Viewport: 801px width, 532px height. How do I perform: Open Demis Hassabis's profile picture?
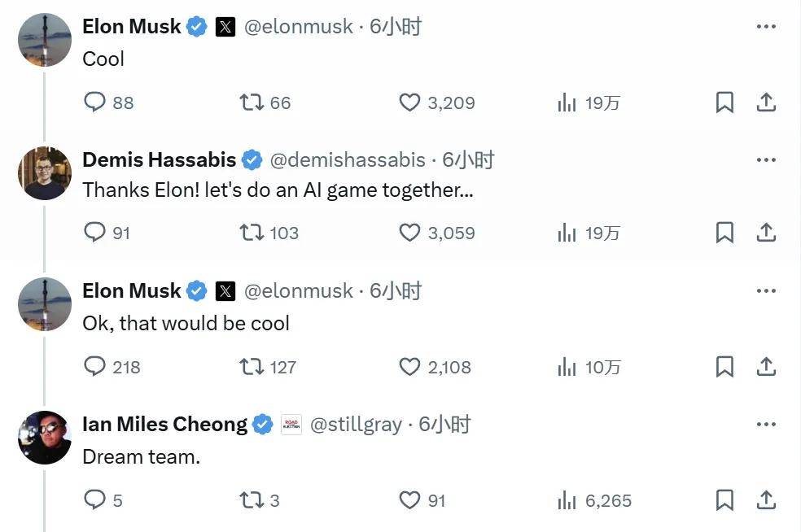[45, 173]
